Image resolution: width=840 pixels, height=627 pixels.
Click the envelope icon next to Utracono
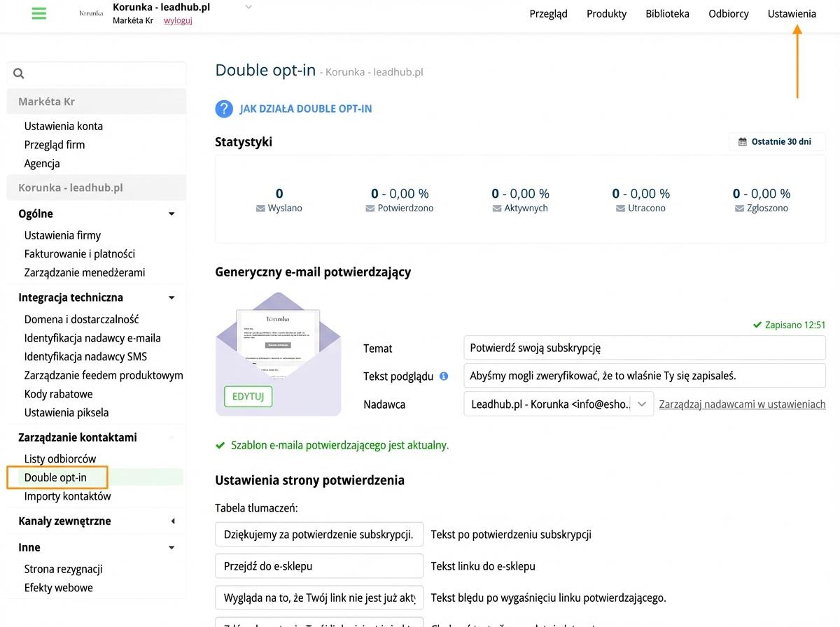(620, 209)
